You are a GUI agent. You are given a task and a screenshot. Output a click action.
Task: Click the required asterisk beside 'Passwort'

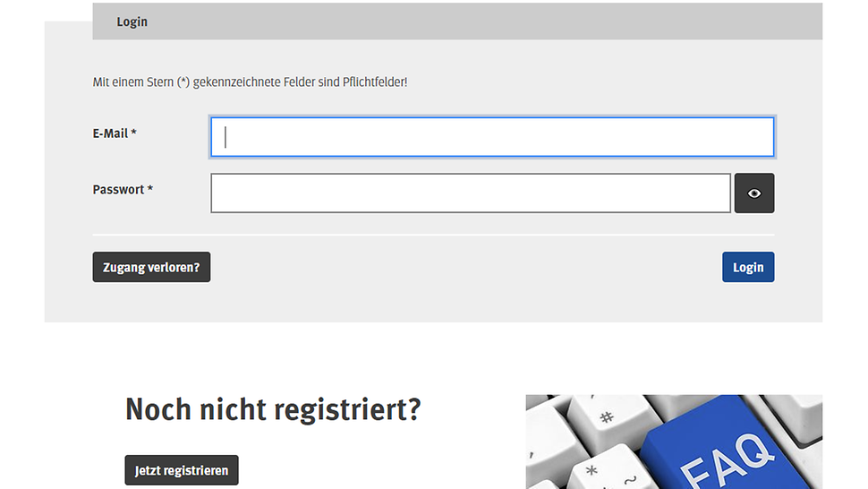[150, 190]
